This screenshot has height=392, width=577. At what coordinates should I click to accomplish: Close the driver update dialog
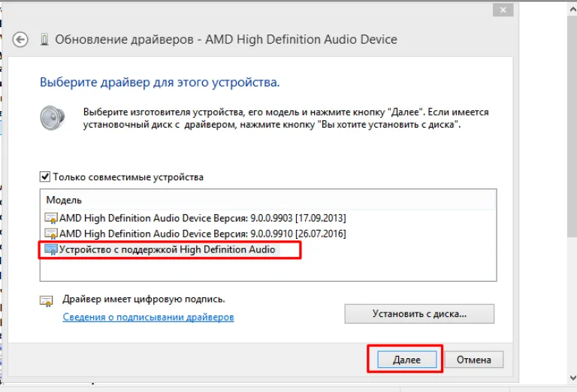point(503,10)
